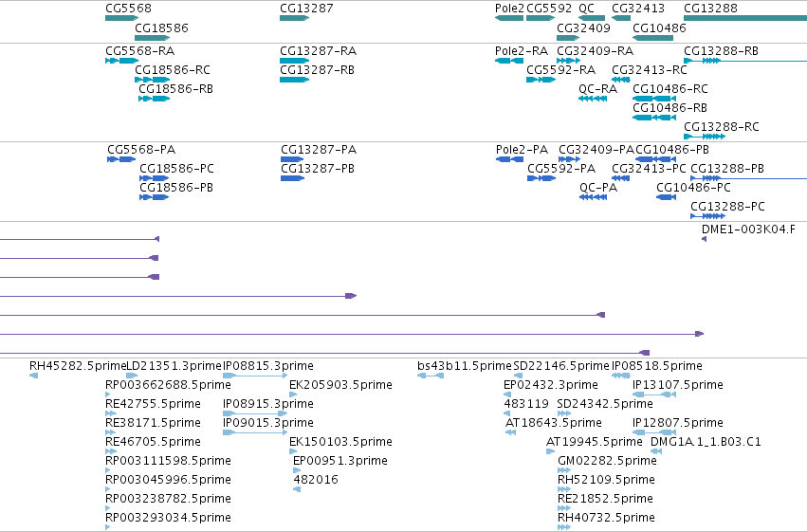Select protein CG32409-PA
Screen dimensions: 807x532
(x=569, y=159)
